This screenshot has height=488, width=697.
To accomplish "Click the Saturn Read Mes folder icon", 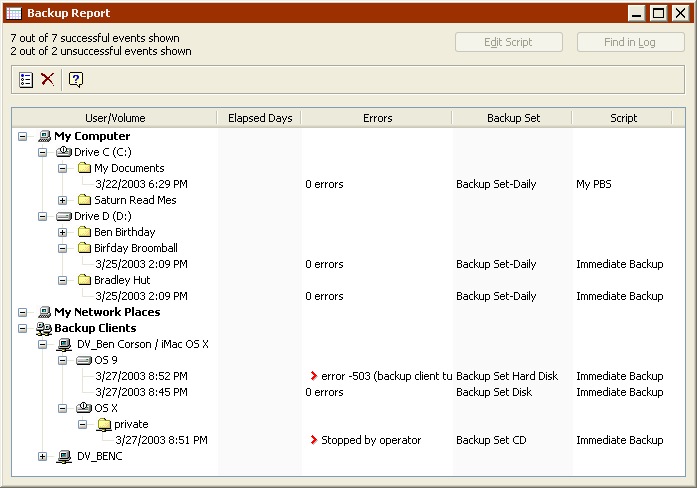I will pyautogui.click(x=84, y=200).
